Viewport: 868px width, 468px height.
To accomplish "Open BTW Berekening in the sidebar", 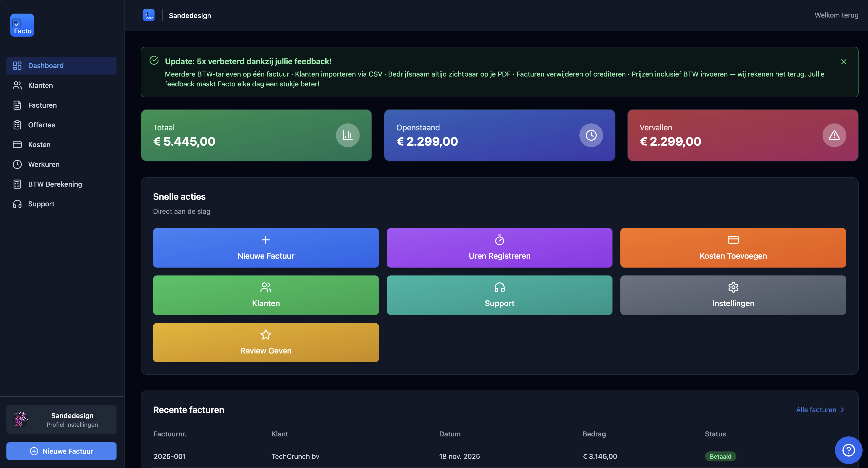I will coord(61,184).
